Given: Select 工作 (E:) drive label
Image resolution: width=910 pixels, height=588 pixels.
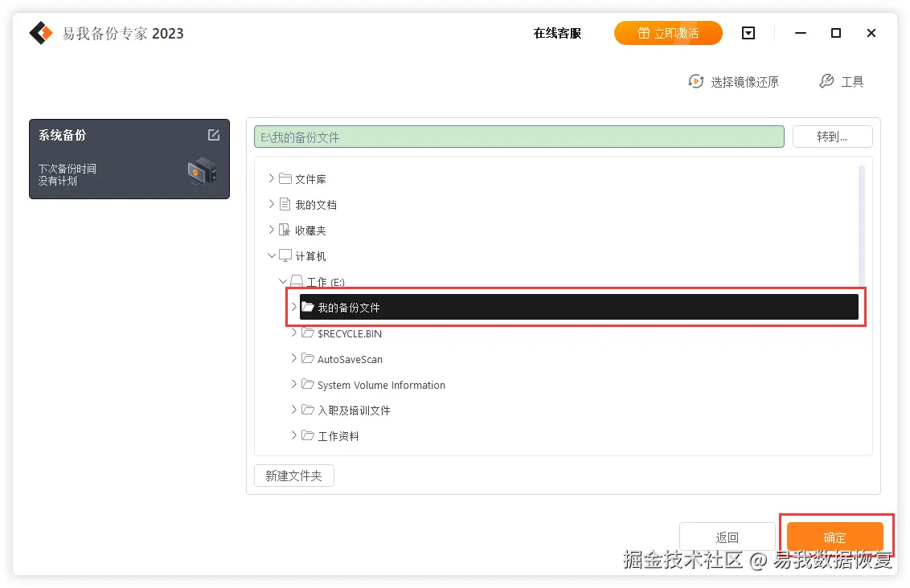Looking at the screenshot, I should 326,282.
